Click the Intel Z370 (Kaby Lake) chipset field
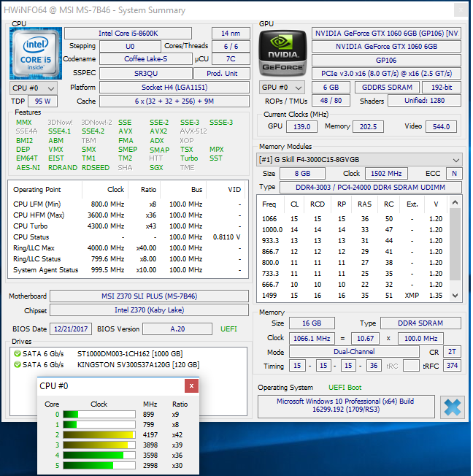The image size is (473, 476). point(150,310)
